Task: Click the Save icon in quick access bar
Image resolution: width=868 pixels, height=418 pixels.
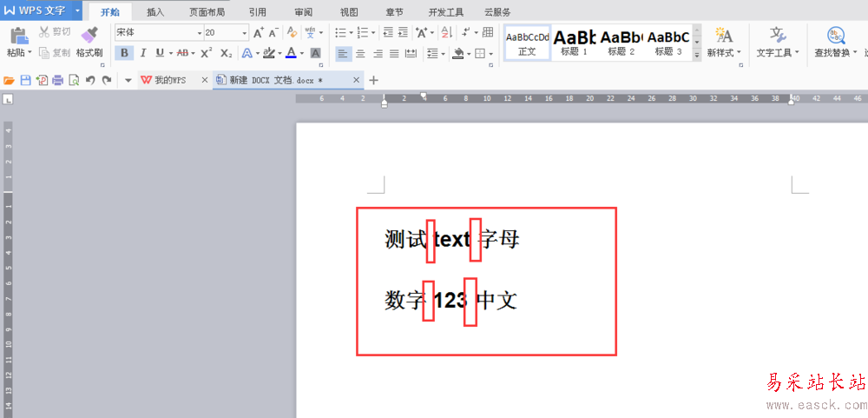Action: (25, 80)
